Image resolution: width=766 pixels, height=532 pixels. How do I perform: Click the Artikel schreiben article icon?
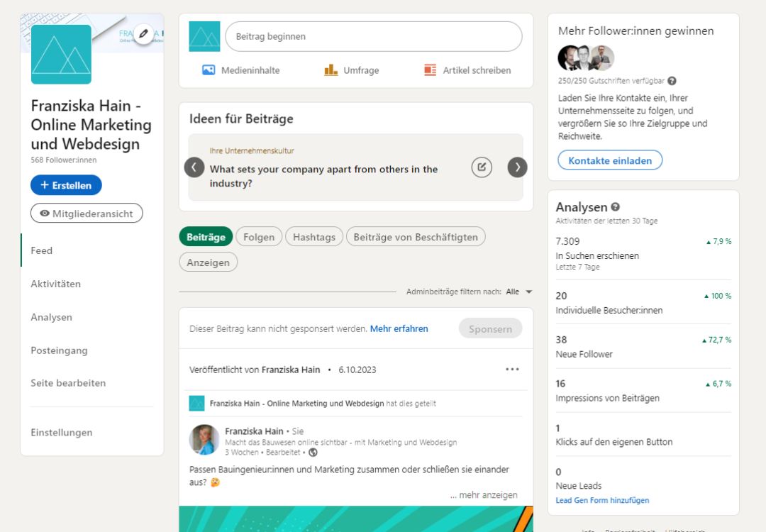tap(430, 70)
